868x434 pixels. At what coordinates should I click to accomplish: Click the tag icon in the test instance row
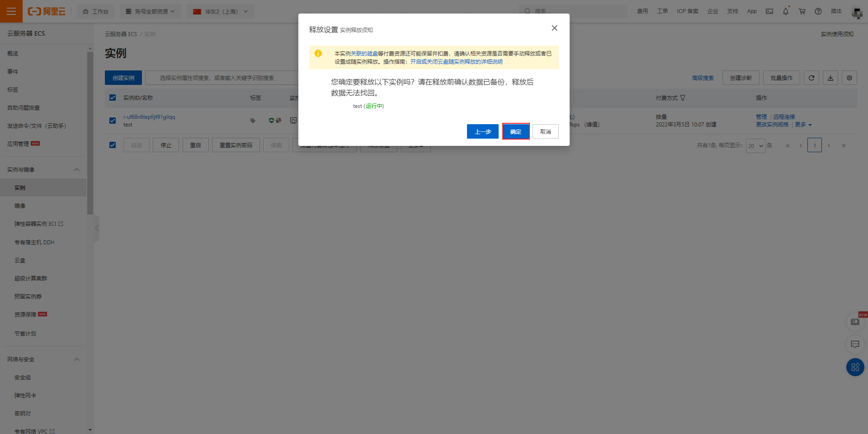253,121
